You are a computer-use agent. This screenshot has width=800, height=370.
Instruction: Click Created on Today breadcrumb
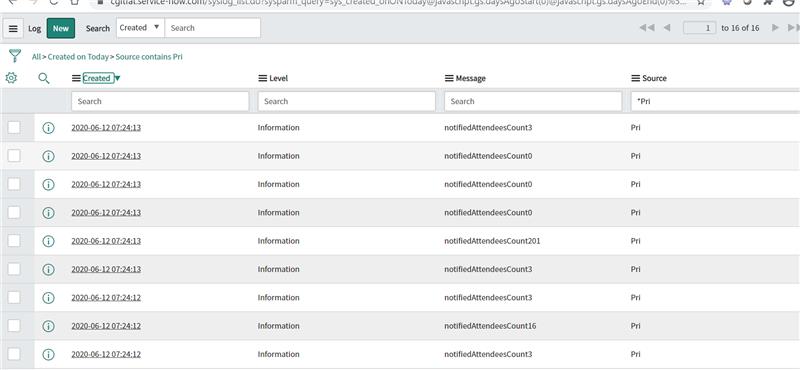click(78, 57)
